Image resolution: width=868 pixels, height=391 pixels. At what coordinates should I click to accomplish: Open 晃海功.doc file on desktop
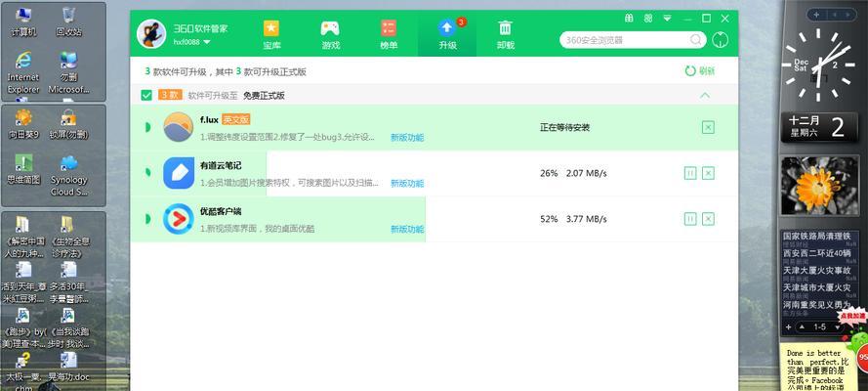coord(68,368)
